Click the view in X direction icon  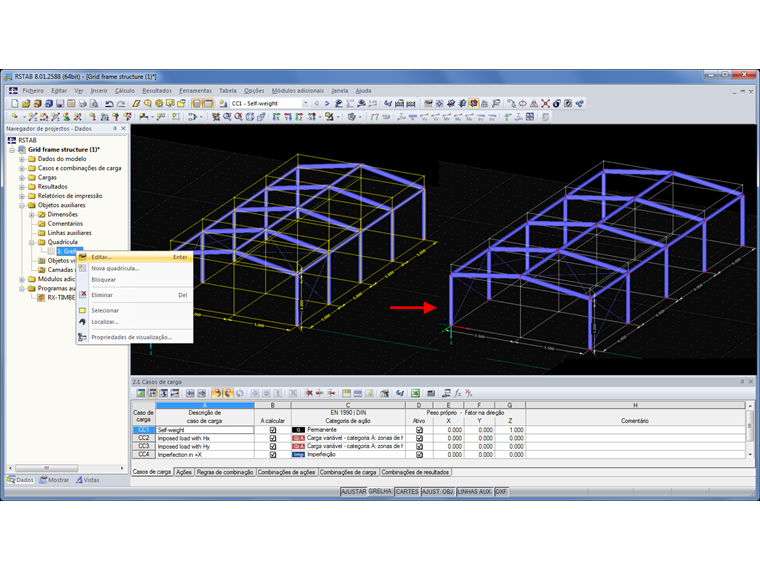276,117
